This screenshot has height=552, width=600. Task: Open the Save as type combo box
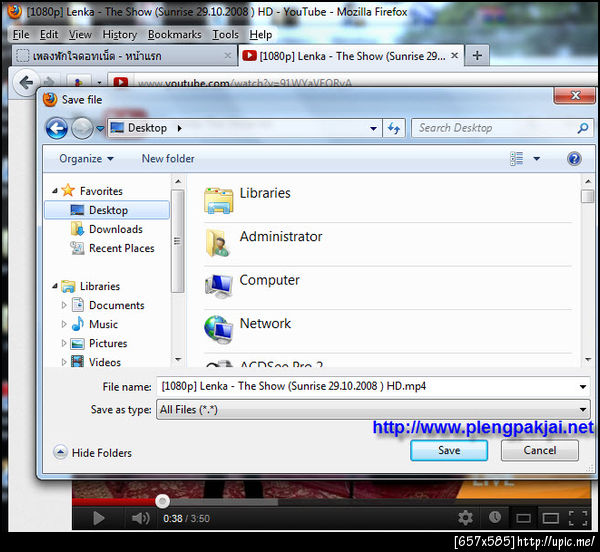373,410
